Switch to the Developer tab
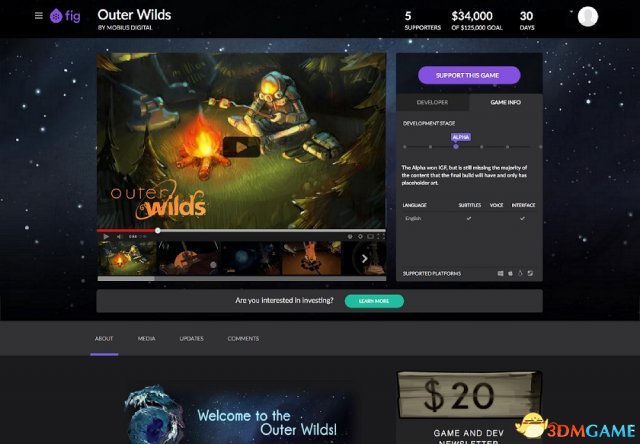The width and height of the screenshot is (640, 444). tap(432, 102)
